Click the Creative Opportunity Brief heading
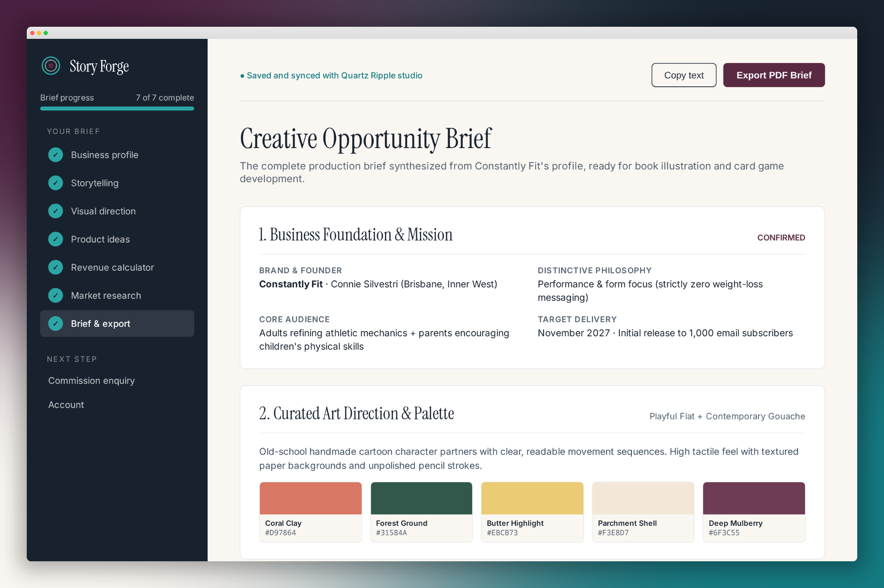Screen dimensions: 884x588 click(x=366, y=139)
